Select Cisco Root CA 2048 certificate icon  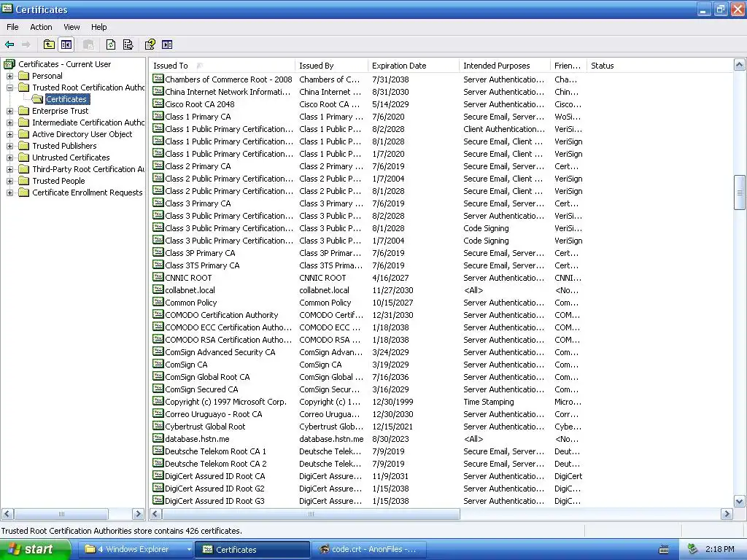click(158, 104)
